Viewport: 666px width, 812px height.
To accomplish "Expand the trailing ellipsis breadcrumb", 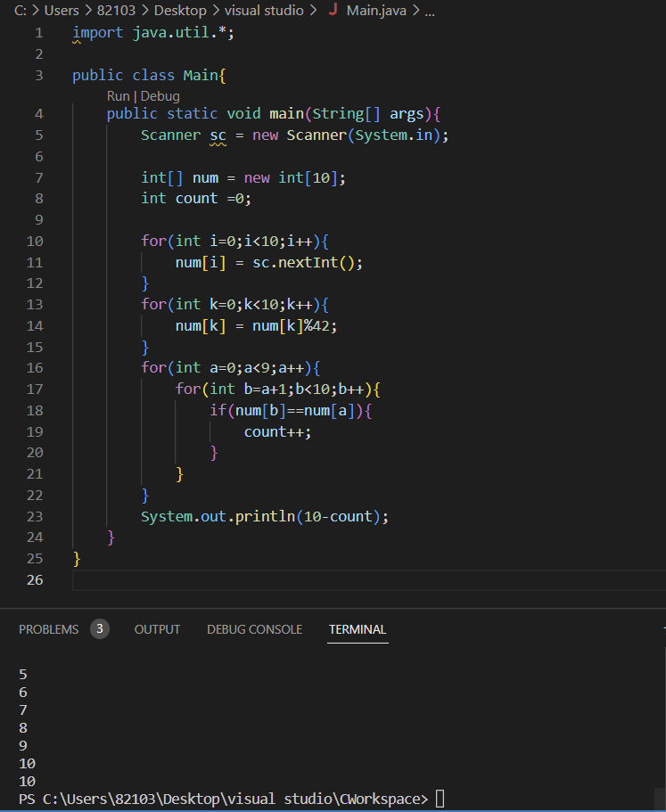I will click(x=430, y=12).
